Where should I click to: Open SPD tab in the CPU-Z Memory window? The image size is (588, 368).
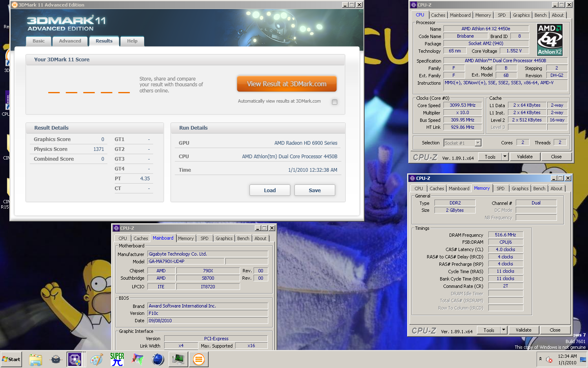click(501, 188)
